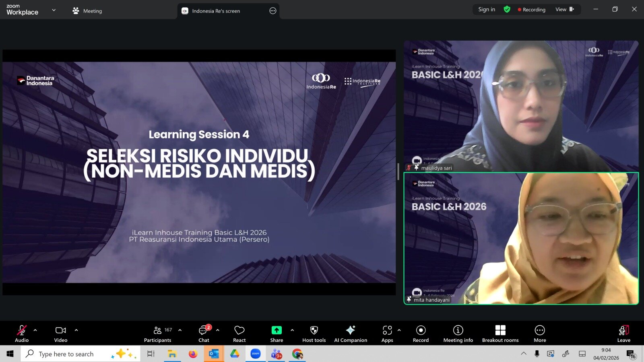Open the Chat panel

pos(204,333)
